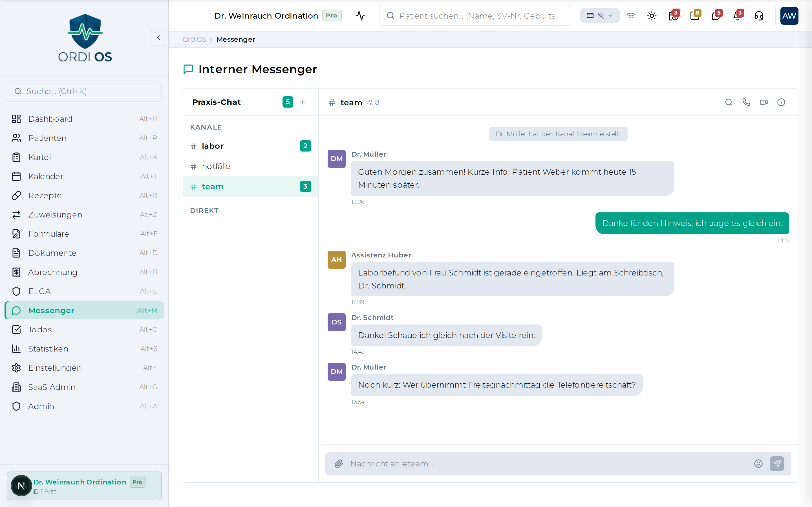Image resolution: width=812 pixels, height=507 pixels.
Task: Toggle brightness/theme with the sun icon
Action: (x=652, y=15)
